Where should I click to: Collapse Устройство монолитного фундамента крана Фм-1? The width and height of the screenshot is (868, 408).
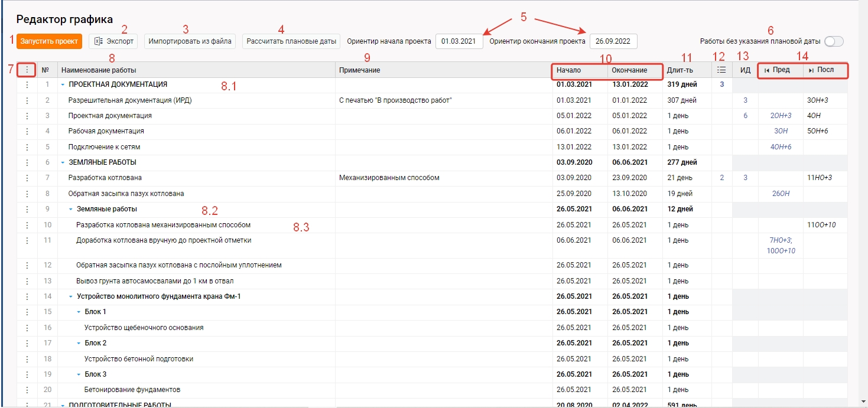pyautogui.click(x=71, y=296)
